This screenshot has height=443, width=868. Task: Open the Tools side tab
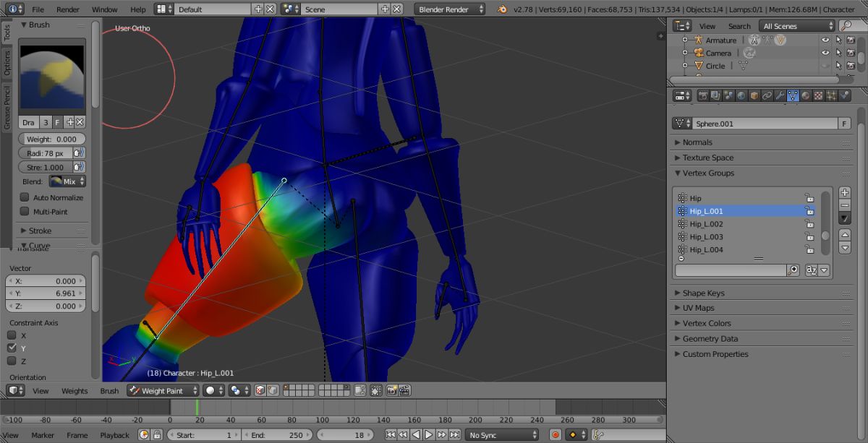tap(7, 31)
